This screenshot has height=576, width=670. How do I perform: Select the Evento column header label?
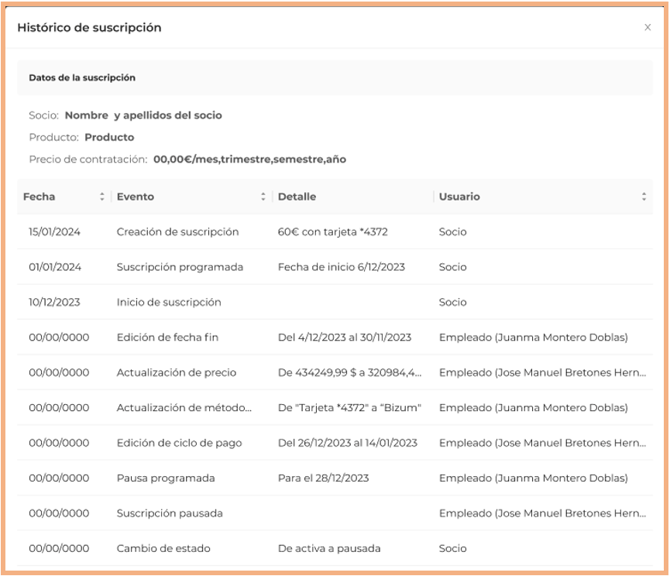tap(135, 197)
